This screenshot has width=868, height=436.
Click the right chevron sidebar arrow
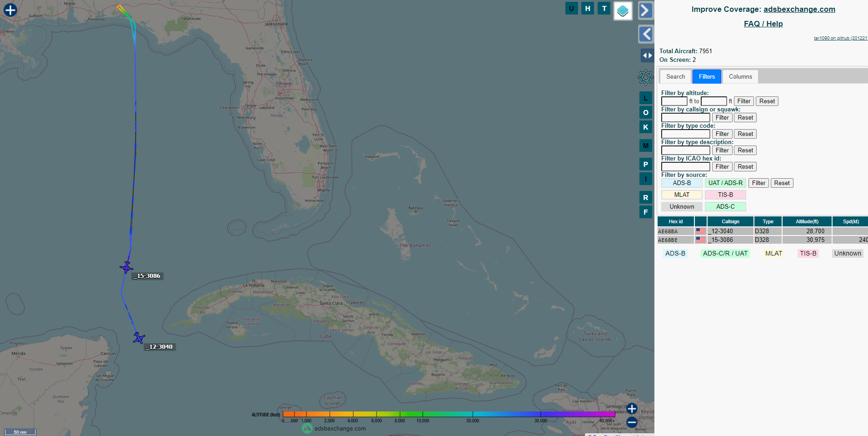point(646,10)
